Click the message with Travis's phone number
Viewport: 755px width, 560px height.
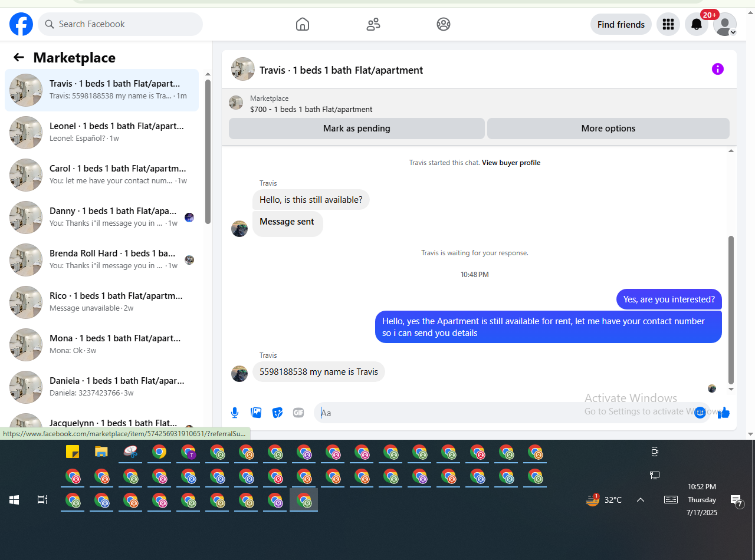pyautogui.click(x=319, y=372)
